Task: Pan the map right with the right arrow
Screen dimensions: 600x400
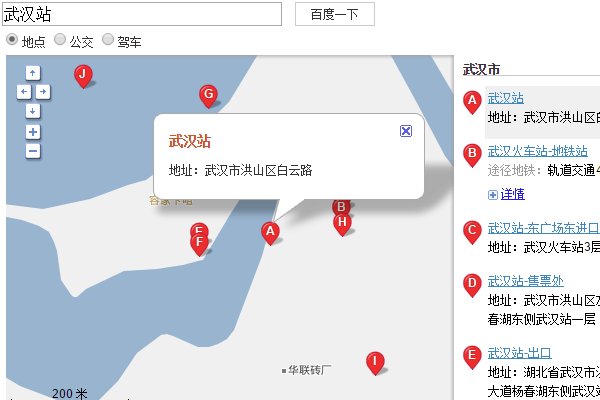Action: pos(43,92)
